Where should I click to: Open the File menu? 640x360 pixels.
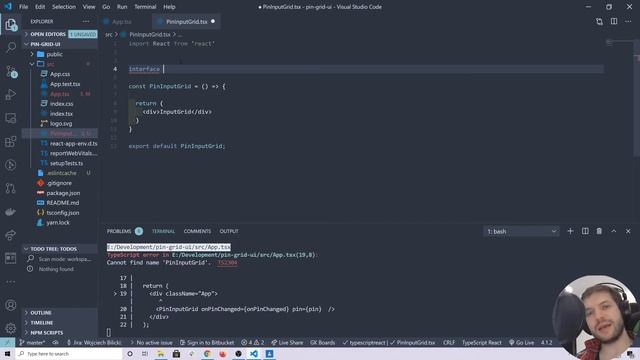[x=24, y=7]
